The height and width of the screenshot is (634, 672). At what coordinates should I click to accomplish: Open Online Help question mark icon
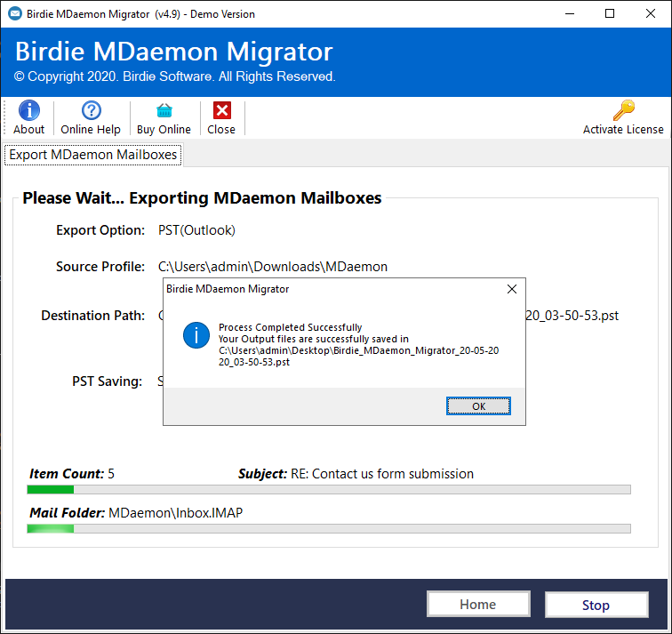tap(92, 110)
